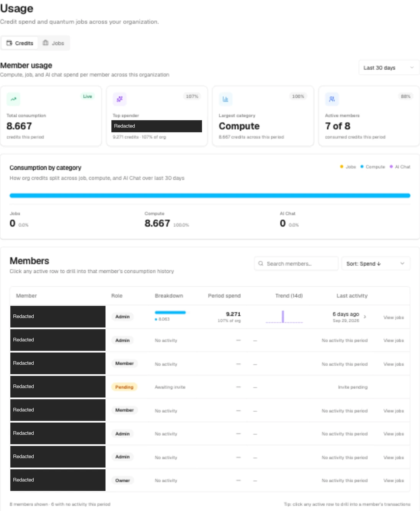Open View jobs in the Owner row
Image resolution: width=420 pixels, height=511 pixels.
394,480
